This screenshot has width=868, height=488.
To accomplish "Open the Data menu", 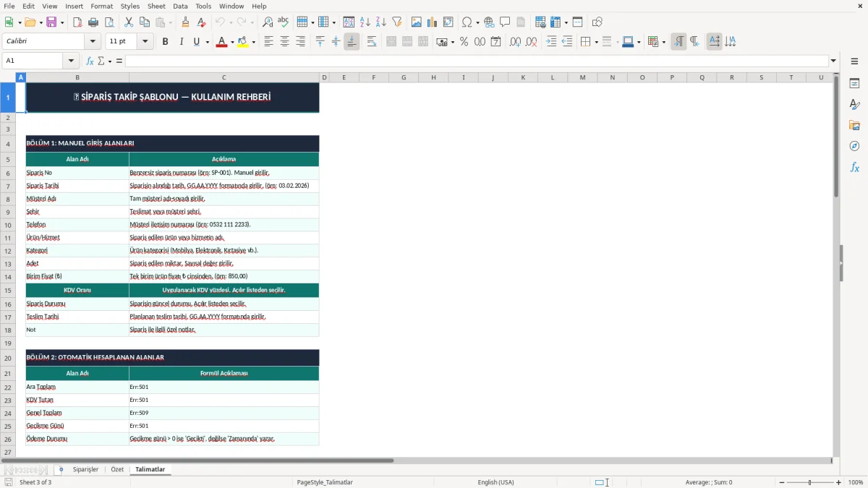I will click(180, 6).
